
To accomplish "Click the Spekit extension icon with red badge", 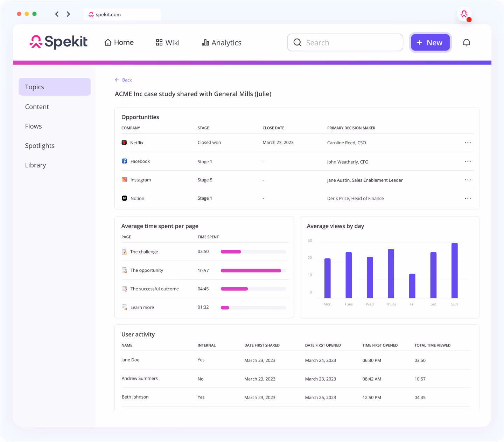I will pos(464,15).
